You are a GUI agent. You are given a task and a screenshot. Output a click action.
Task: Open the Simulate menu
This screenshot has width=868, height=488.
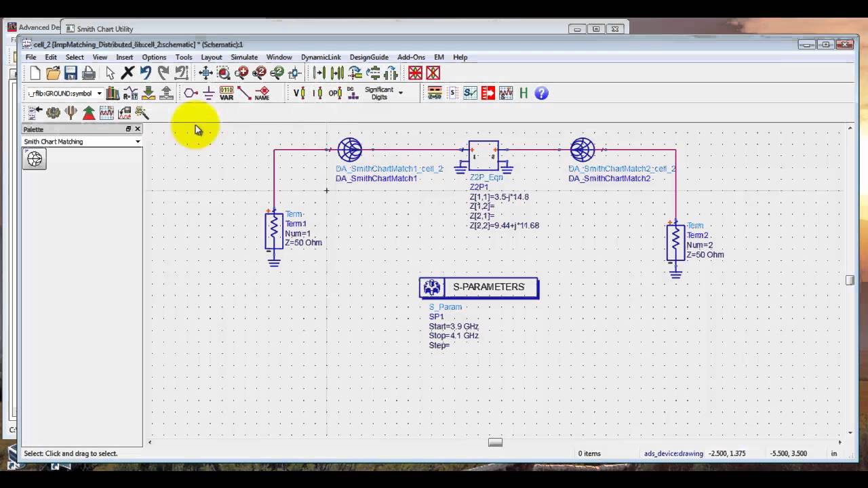tap(244, 57)
